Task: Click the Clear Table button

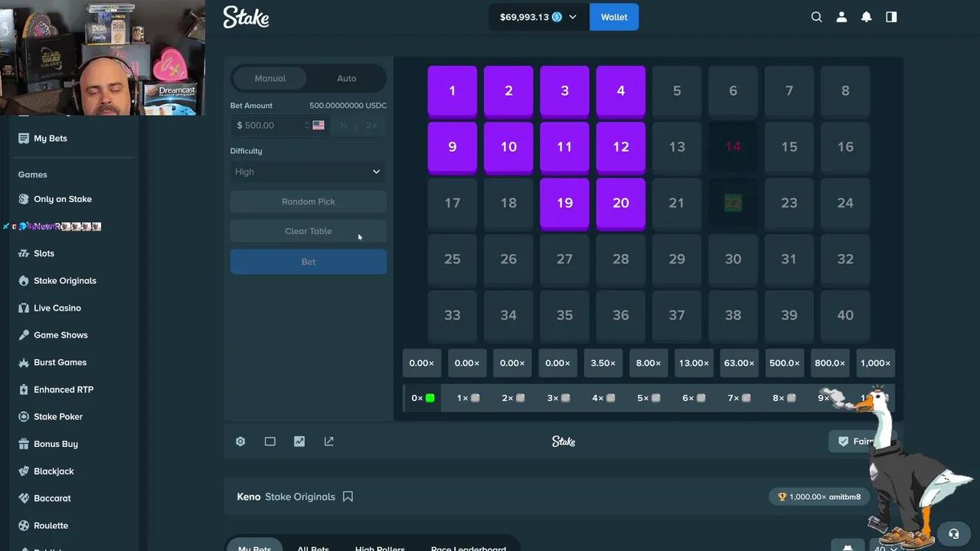Action: pos(309,231)
